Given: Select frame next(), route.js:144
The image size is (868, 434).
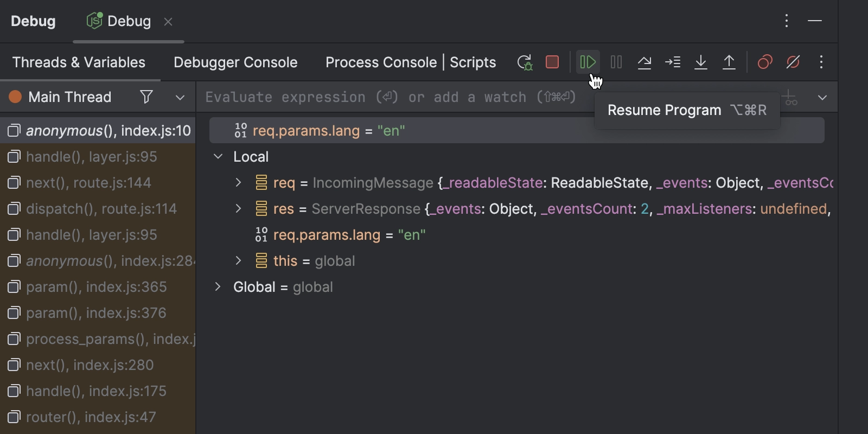Looking at the screenshot, I should pos(98,183).
